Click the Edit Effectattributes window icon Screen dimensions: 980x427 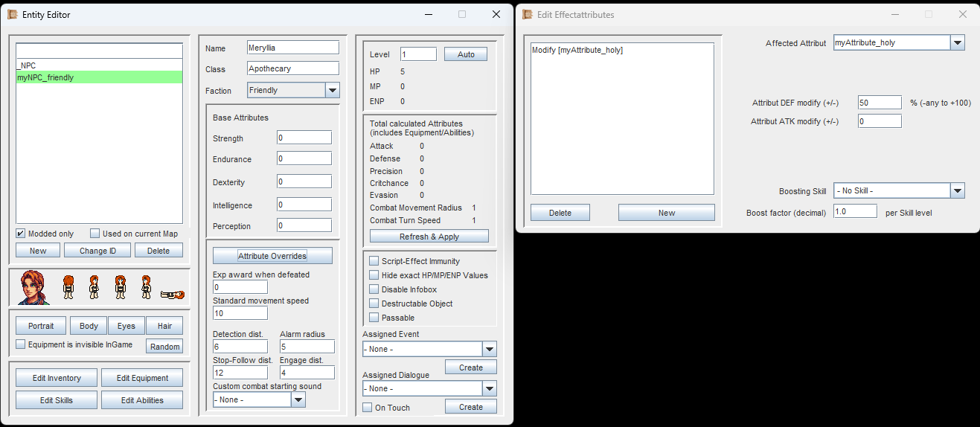528,14
